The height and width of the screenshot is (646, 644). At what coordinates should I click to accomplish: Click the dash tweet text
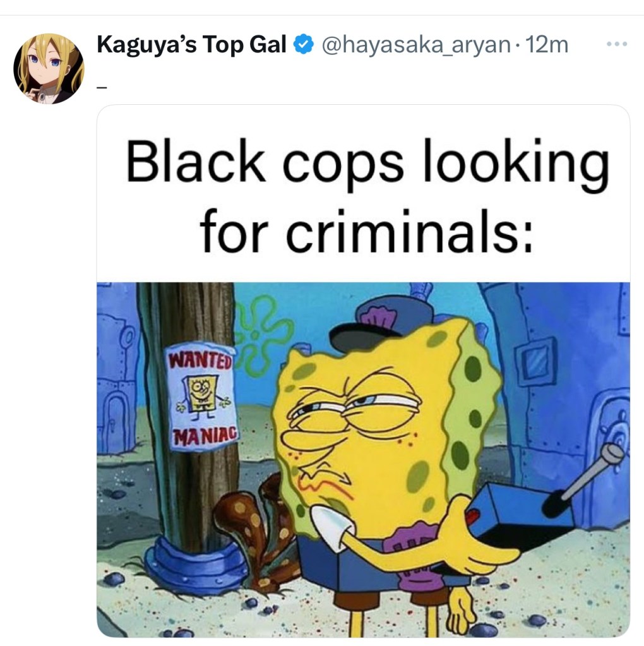tap(102, 87)
